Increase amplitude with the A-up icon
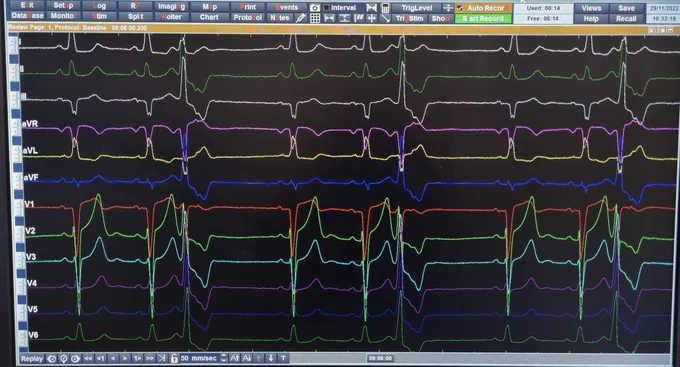Image resolution: width=680 pixels, height=367 pixels. point(235,358)
